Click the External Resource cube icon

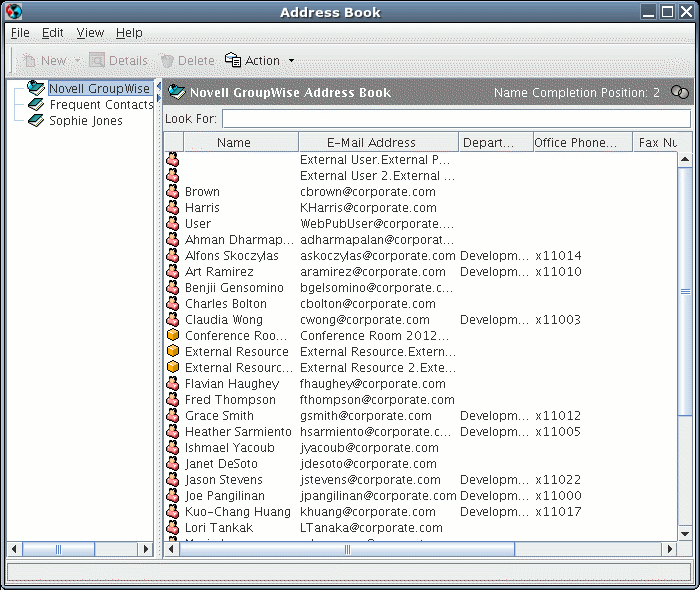pos(173,351)
